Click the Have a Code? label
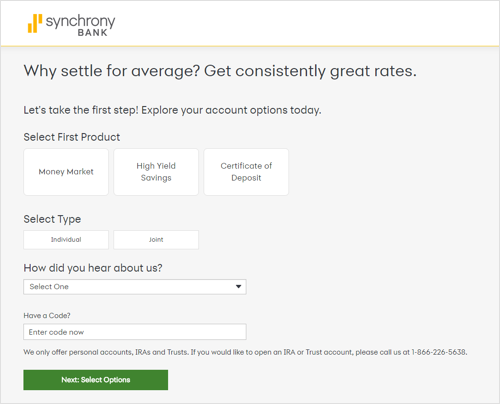The height and width of the screenshot is (404, 500). [x=47, y=316]
